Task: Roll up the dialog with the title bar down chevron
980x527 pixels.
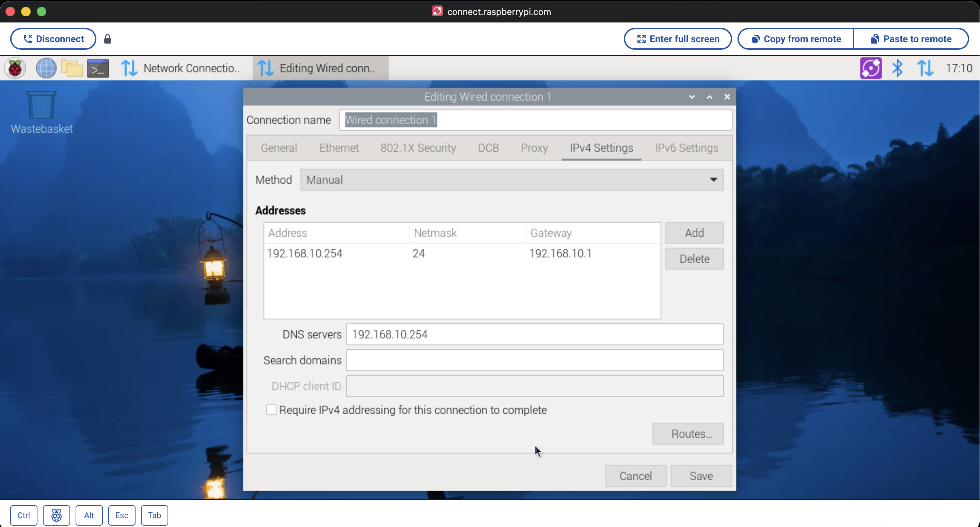Action: pyautogui.click(x=692, y=97)
